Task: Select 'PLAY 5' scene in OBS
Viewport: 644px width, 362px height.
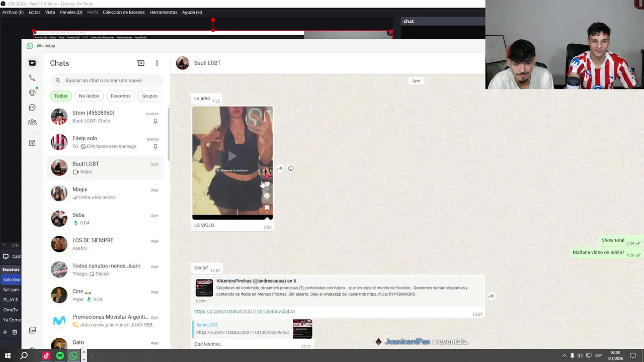Action: (11, 300)
